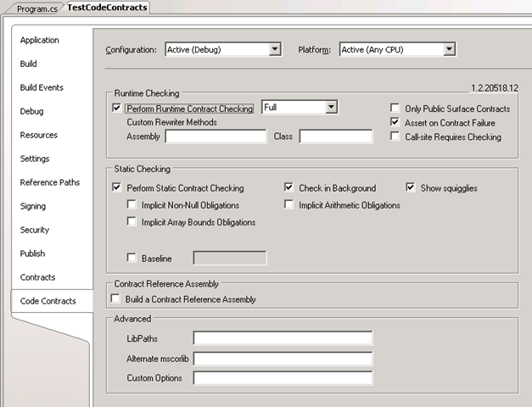This screenshot has height=407, width=532.
Task: Click the Runtime Checking group title
Action: pos(147,93)
